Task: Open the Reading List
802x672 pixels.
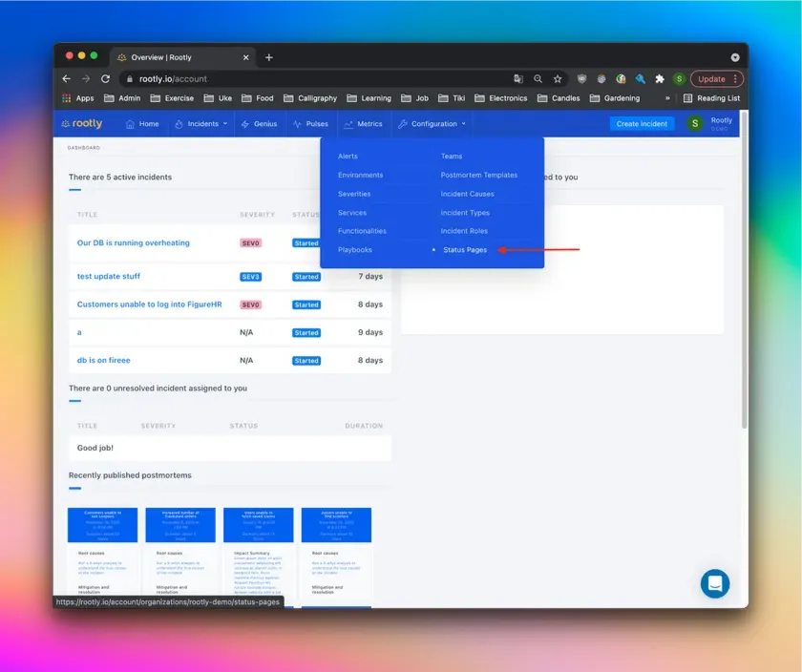Action: (x=712, y=98)
